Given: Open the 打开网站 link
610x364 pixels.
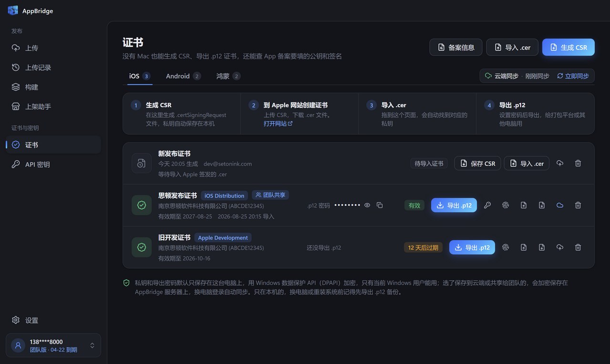Looking at the screenshot, I should pos(278,123).
